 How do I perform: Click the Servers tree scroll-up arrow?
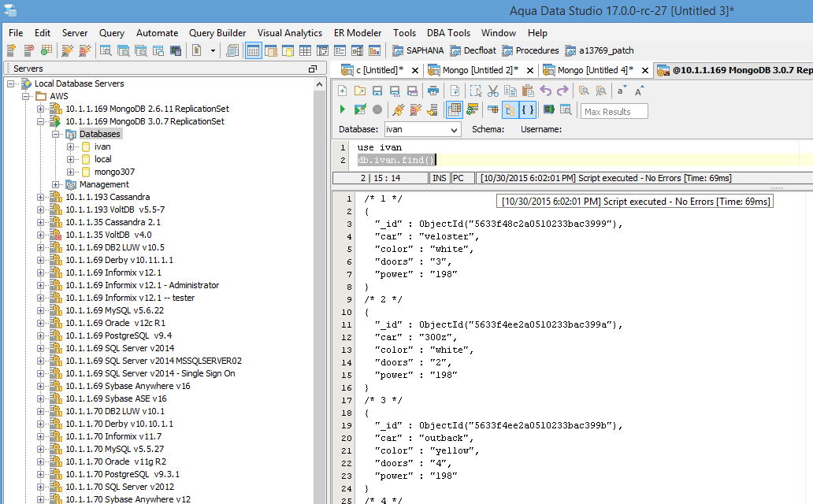click(x=319, y=84)
